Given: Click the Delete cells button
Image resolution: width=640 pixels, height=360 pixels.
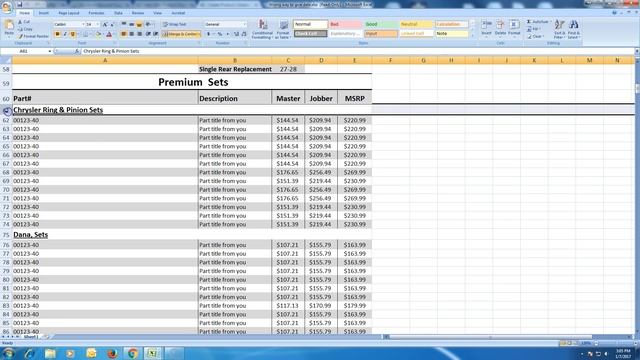Looking at the screenshot, I should coord(500,28).
